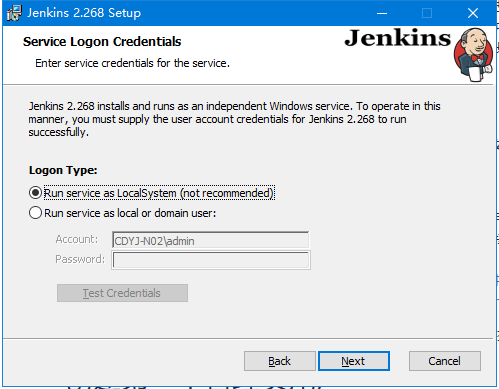Minimize the Jenkins Setup window
Screen dimensions: 499x389
382,13
